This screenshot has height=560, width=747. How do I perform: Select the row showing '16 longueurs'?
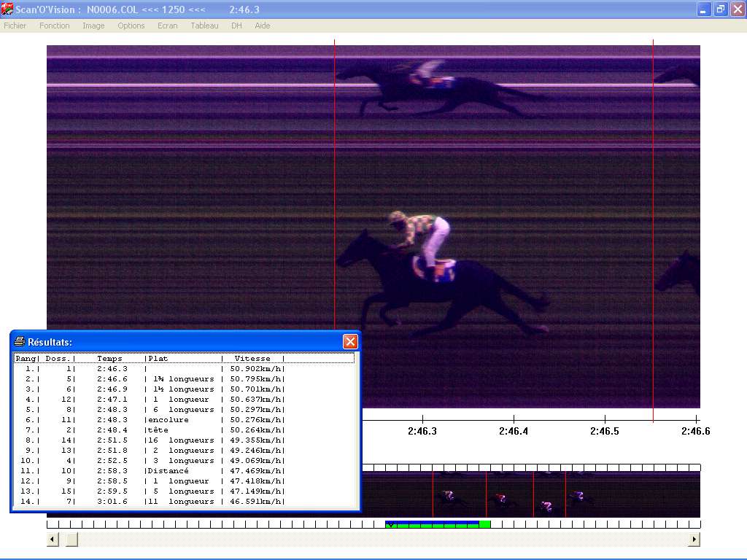[x=184, y=440]
